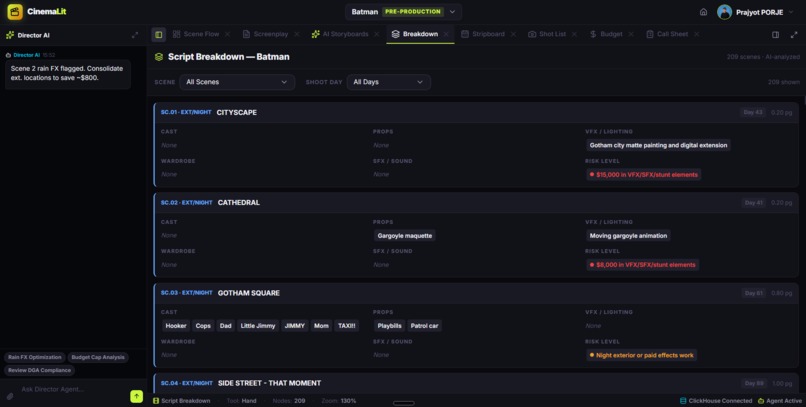Open the All Scenes dropdown

(237, 82)
